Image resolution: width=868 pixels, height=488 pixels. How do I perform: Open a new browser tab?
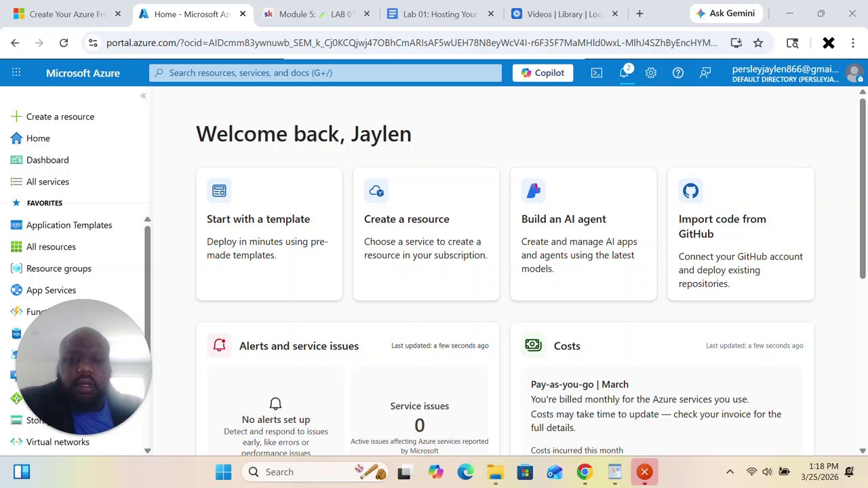click(639, 14)
